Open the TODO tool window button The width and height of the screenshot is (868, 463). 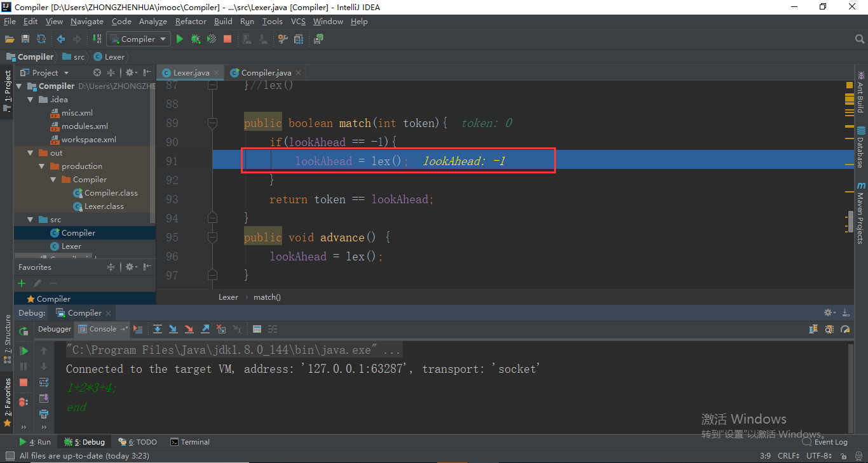137,442
